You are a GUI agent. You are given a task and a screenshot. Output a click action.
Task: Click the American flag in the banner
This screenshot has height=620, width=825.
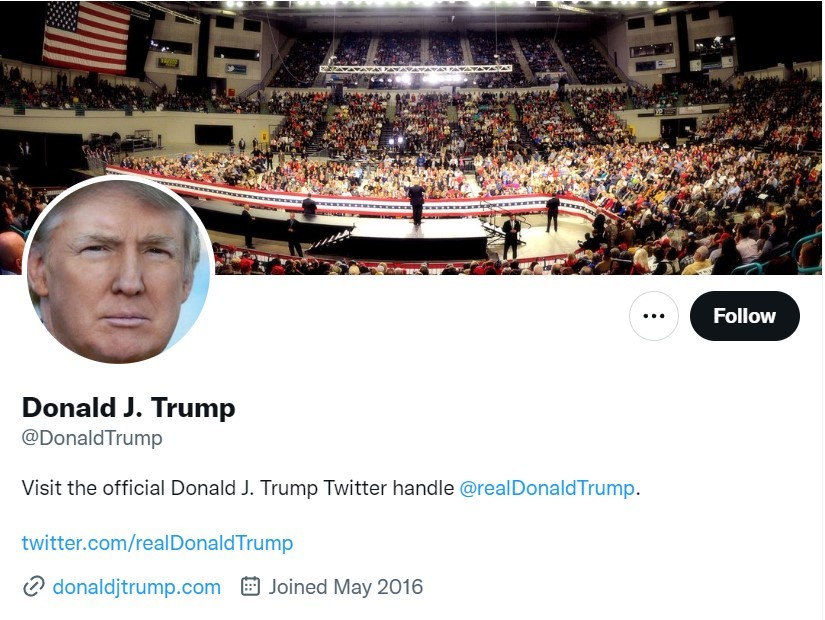tap(86, 37)
